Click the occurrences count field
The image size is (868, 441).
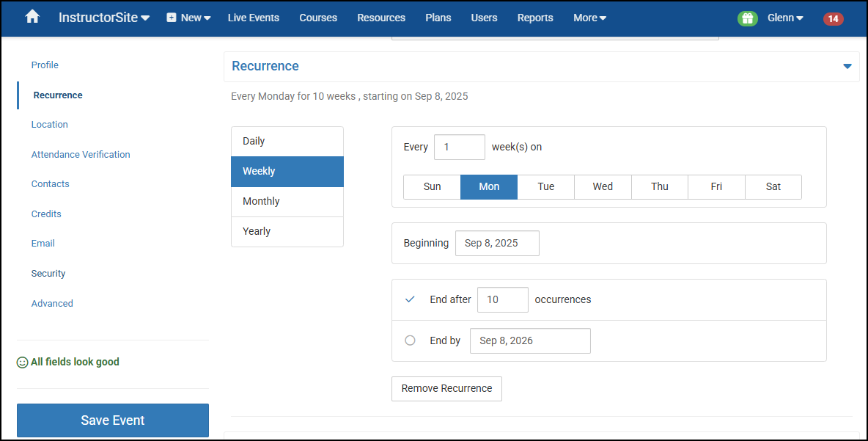pyautogui.click(x=503, y=299)
